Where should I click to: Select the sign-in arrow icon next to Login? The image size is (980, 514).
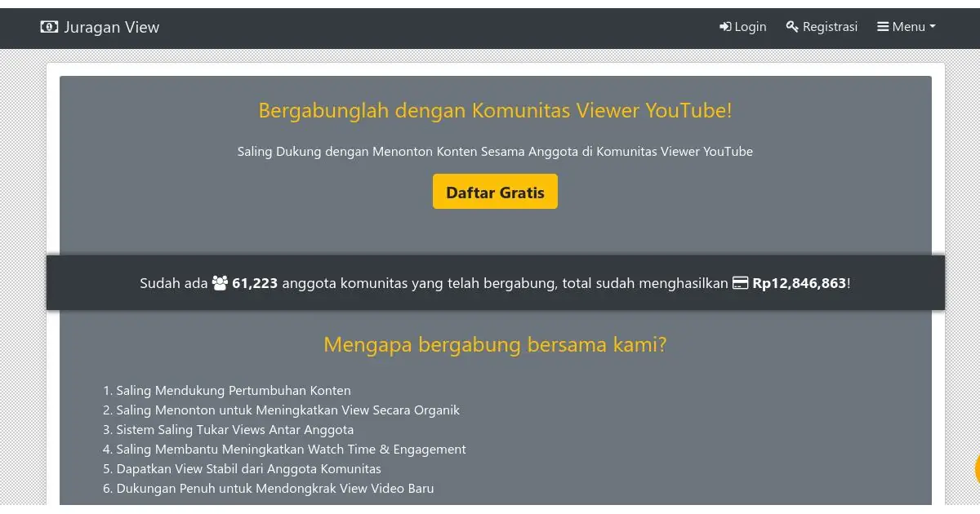pyautogui.click(x=724, y=26)
